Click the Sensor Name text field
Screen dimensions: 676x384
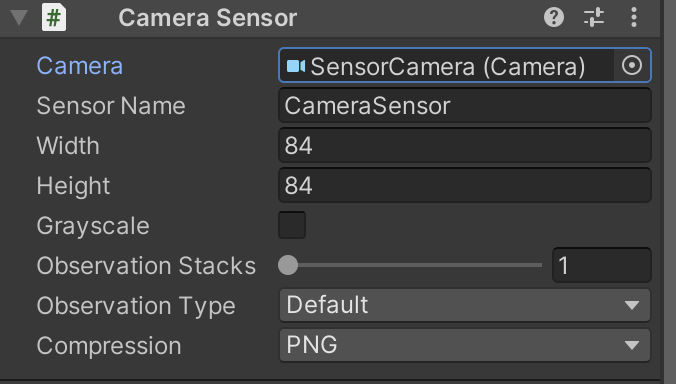click(x=465, y=106)
